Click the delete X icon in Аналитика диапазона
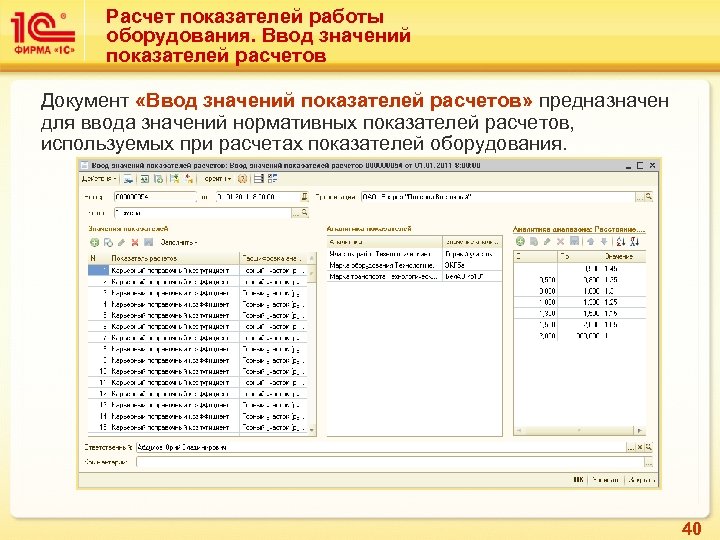 [x=560, y=242]
